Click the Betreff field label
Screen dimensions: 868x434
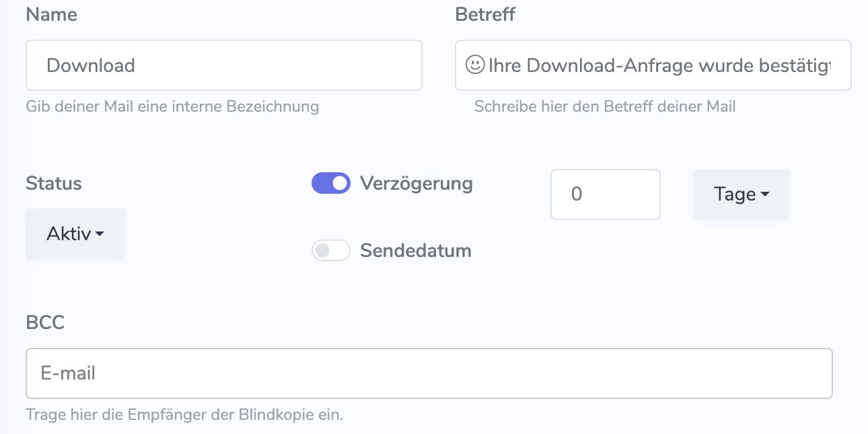pyautogui.click(x=485, y=14)
